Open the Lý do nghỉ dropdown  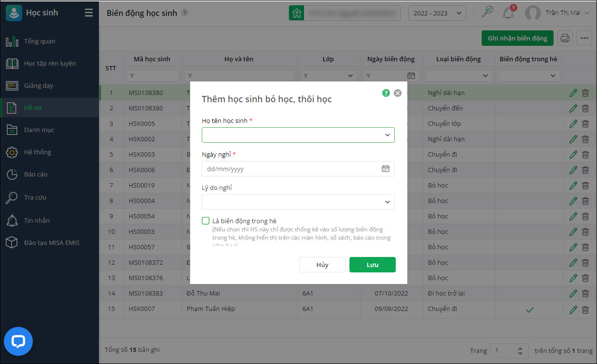(x=387, y=202)
